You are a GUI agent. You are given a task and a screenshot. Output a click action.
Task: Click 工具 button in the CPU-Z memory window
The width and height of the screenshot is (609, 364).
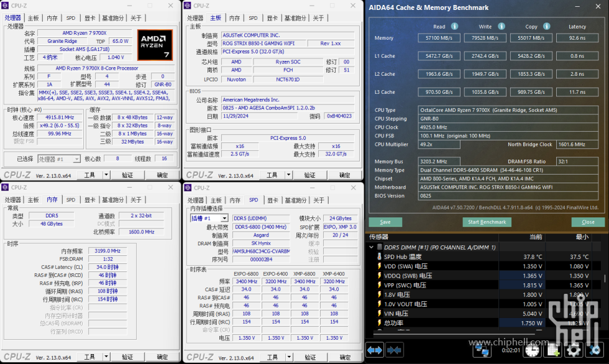tap(89, 357)
